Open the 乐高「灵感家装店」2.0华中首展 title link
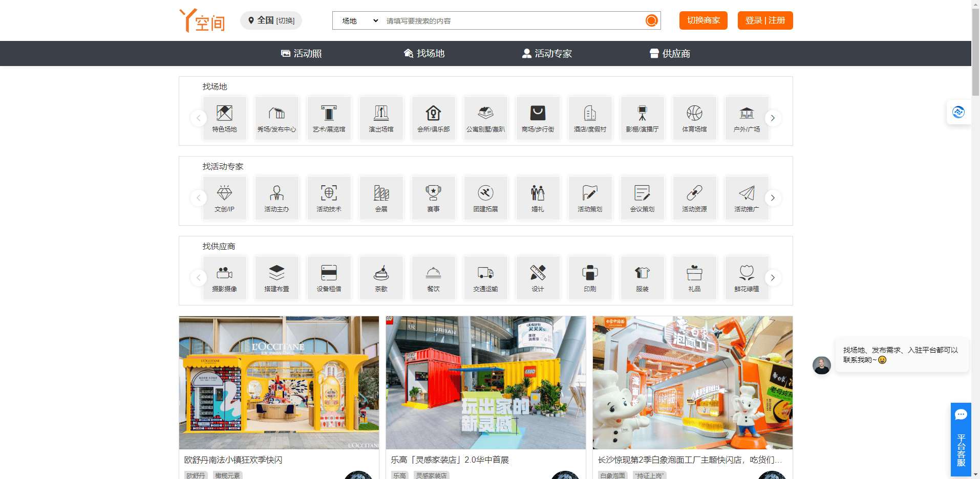 450,460
